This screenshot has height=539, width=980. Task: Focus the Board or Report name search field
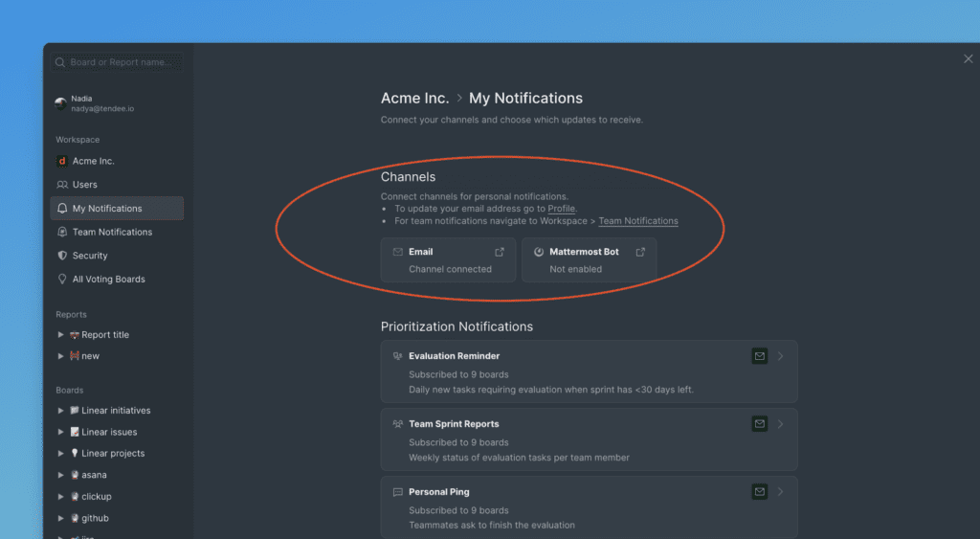click(x=121, y=62)
